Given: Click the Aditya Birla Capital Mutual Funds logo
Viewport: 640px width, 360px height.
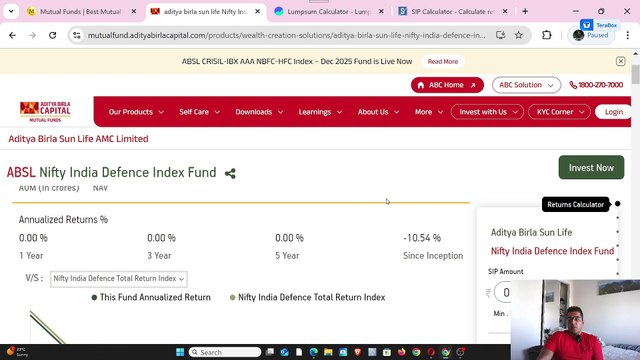Looking at the screenshot, I should 45,111.
